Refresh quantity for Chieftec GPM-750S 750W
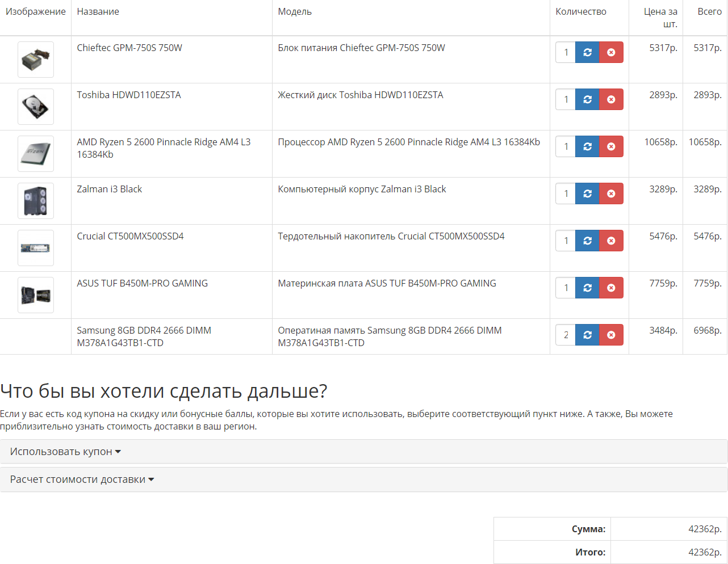 587,52
